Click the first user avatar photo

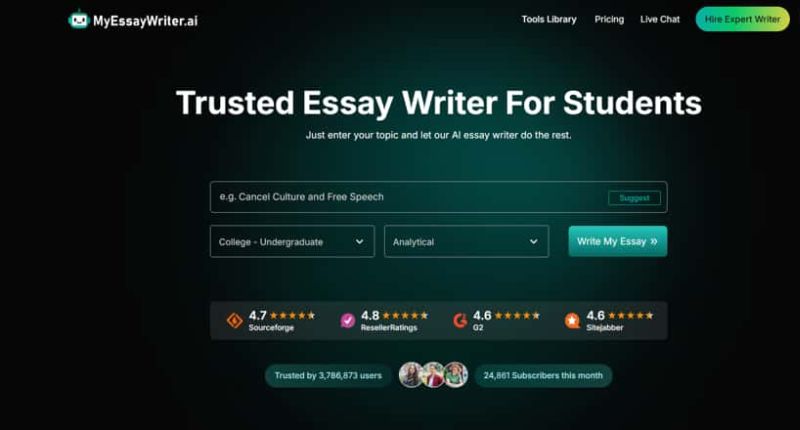[x=411, y=375]
